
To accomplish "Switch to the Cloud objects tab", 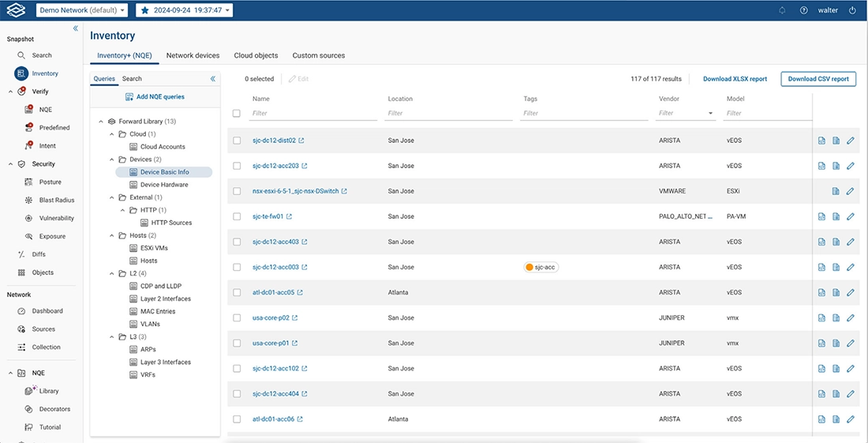I will (x=256, y=55).
